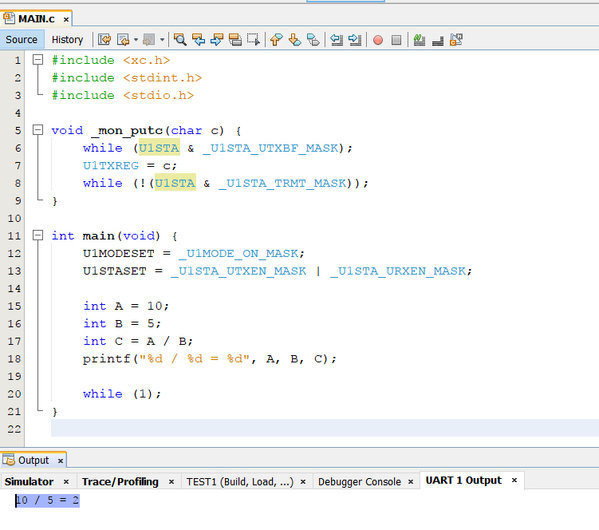Click the Find Selection magnifier icon
Screen dimensions: 599x530
(x=180, y=39)
